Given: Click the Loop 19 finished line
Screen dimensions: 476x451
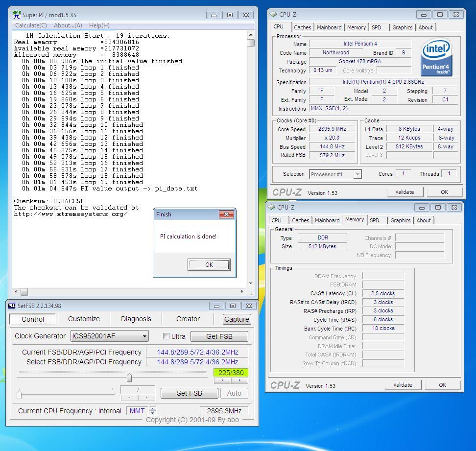Looking at the screenshot, I should 82,182.
